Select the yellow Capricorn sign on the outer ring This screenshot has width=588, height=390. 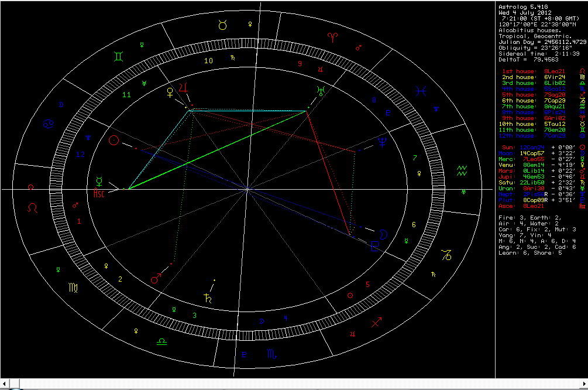point(446,255)
